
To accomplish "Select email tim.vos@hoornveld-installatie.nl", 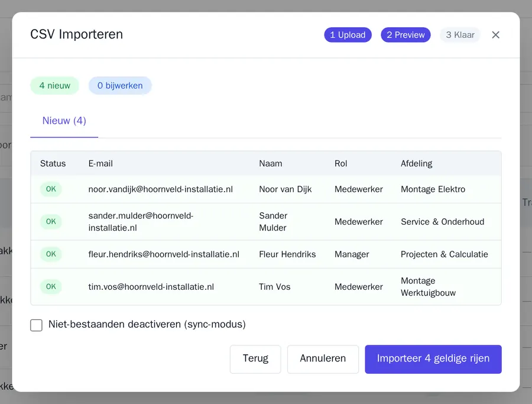I will tap(151, 287).
